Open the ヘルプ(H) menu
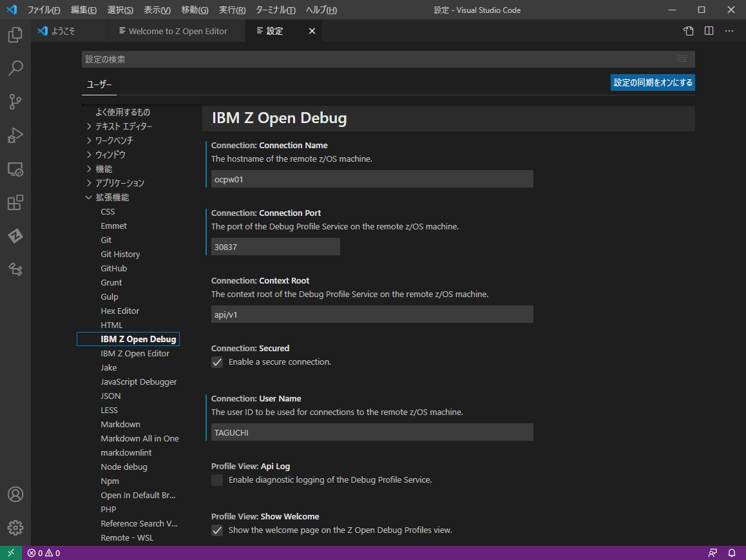This screenshot has width=746, height=560. (x=321, y=10)
